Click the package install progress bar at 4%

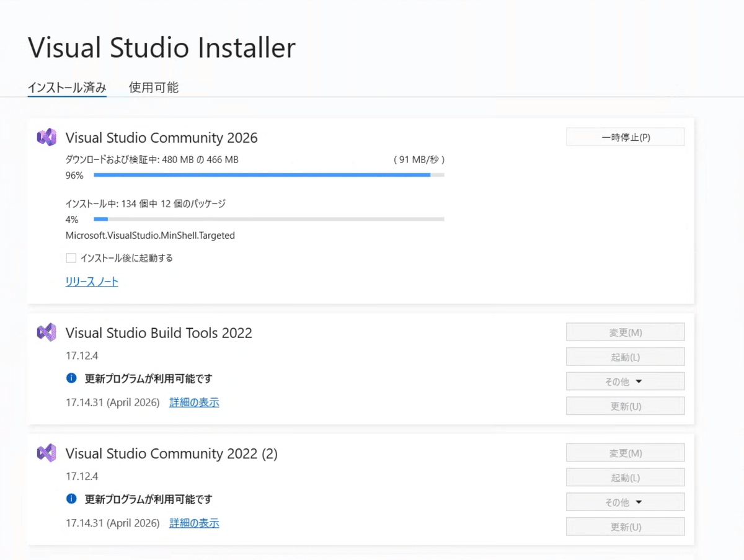pyautogui.click(x=268, y=219)
